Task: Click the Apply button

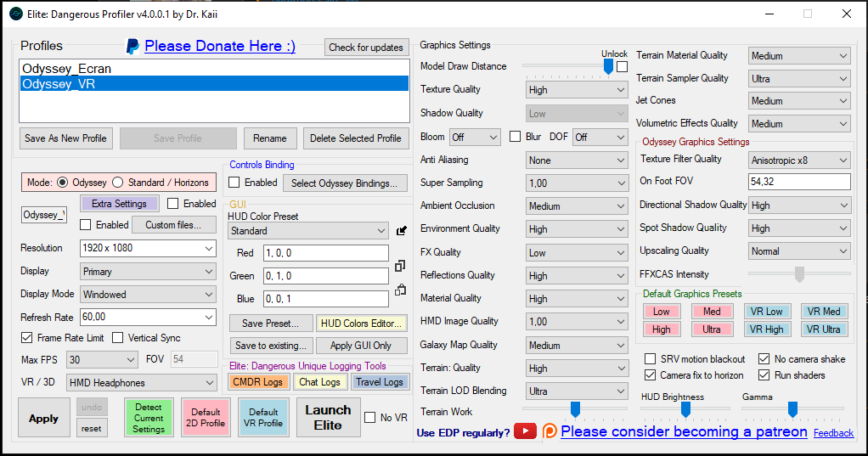Action: point(43,419)
